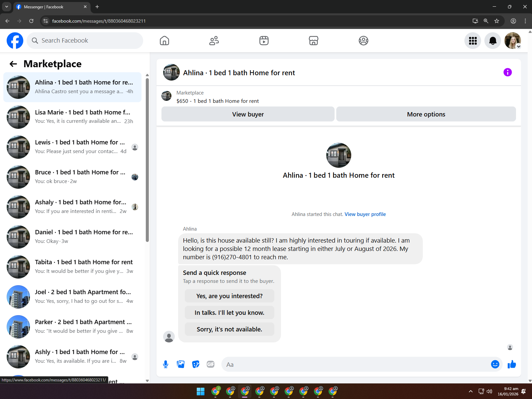The width and height of the screenshot is (532, 399).
Task: Click the large listing photo in chat body
Action: [339, 155]
